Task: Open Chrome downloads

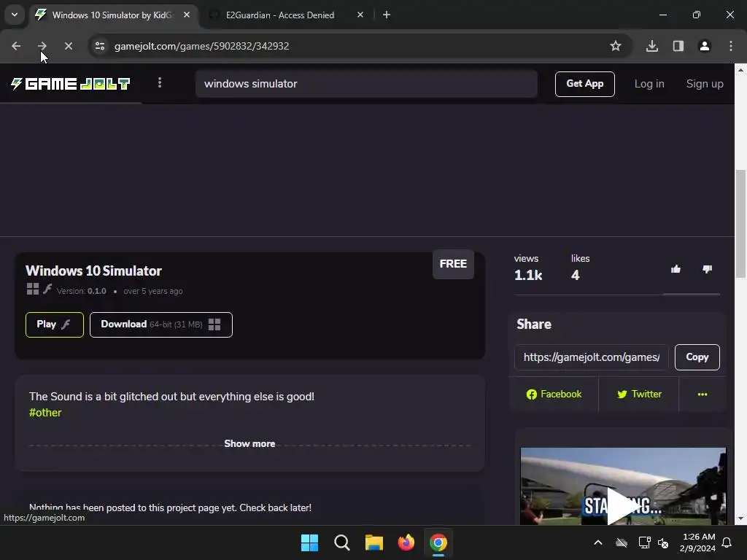Action: click(x=652, y=46)
